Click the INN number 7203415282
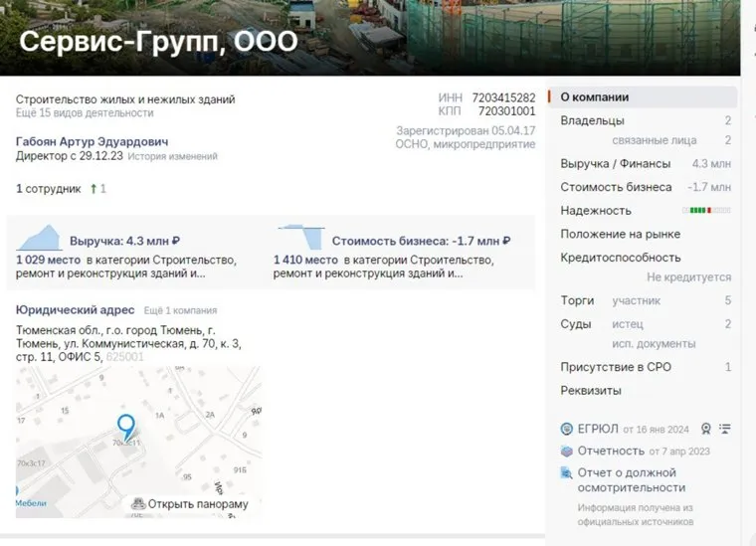This screenshot has height=546, width=756. pos(503,97)
